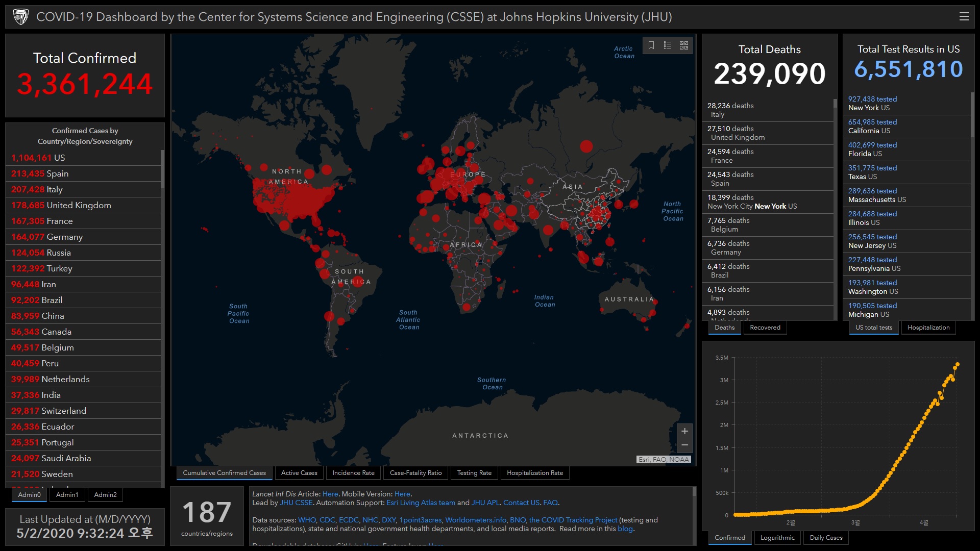Open the basemap gallery grid icon

pyautogui.click(x=684, y=45)
